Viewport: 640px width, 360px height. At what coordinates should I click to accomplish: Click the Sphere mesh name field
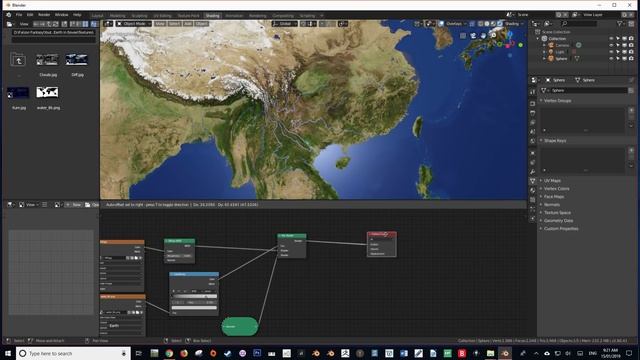point(588,90)
